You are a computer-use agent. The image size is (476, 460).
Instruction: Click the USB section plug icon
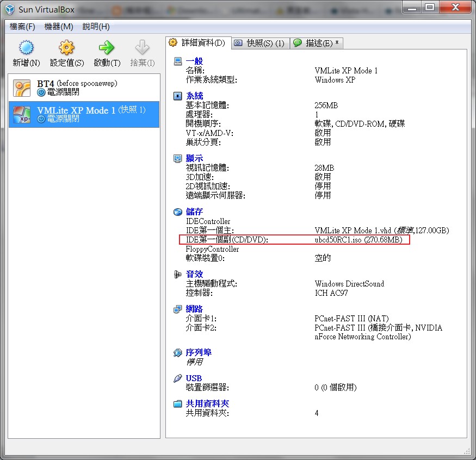pyautogui.click(x=178, y=378)
